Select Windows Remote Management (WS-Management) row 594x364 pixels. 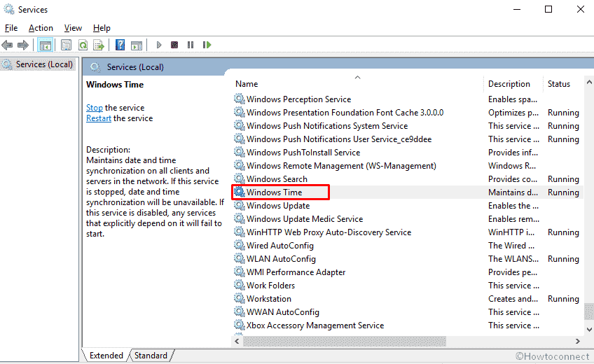click(x=407, y=165)
